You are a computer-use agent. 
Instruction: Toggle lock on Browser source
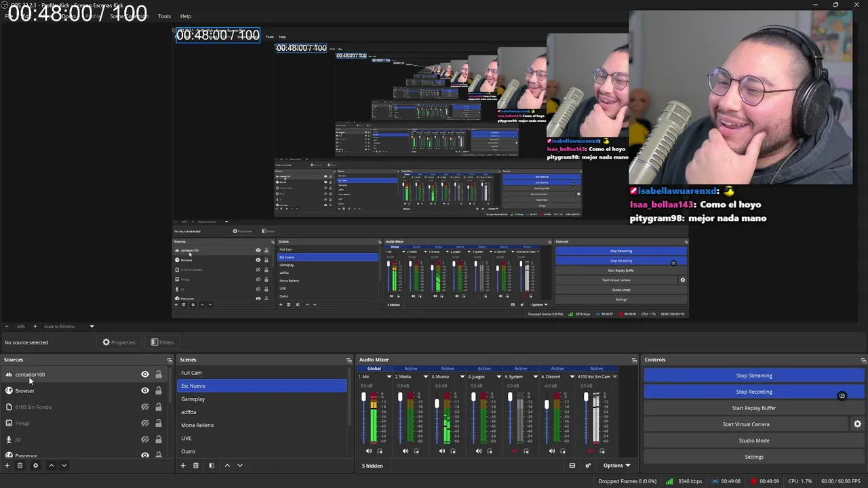[x=159, y=390]
